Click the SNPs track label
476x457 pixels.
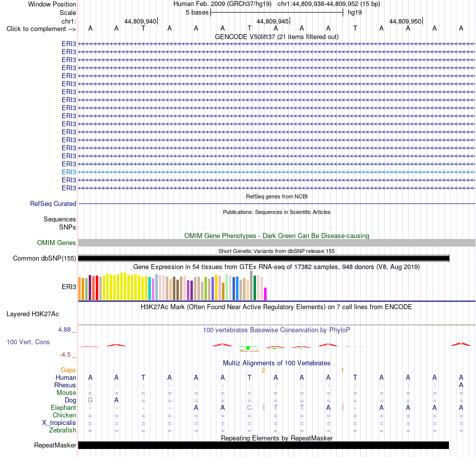[68, 227]
